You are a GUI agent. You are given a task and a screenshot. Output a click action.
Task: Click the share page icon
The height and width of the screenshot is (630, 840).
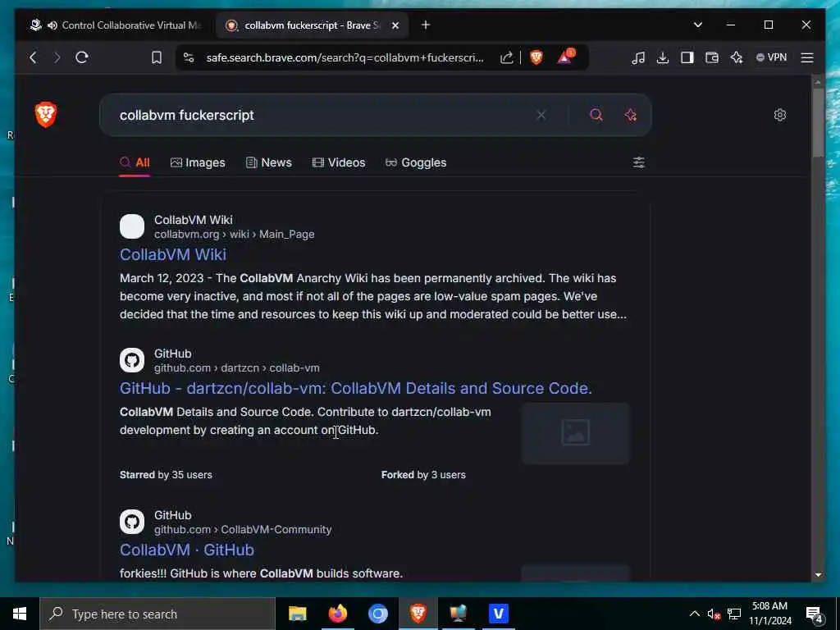pyautogui.click(x=506, y=57)
